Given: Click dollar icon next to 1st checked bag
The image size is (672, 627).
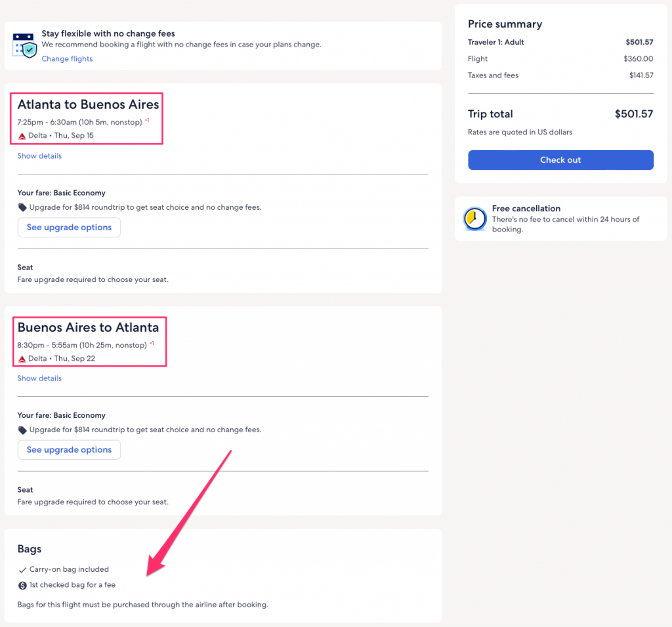Looking at the screenshot, I should point(22,585).
